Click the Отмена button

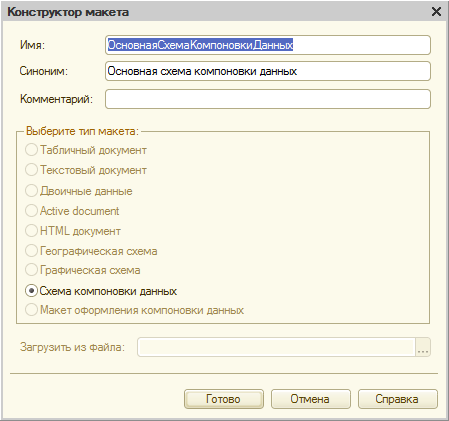pos(311,399)
